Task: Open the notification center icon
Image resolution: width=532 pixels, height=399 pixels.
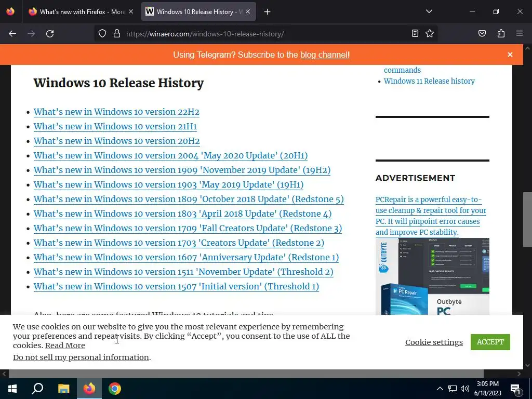Action: [x=515, y=389]
